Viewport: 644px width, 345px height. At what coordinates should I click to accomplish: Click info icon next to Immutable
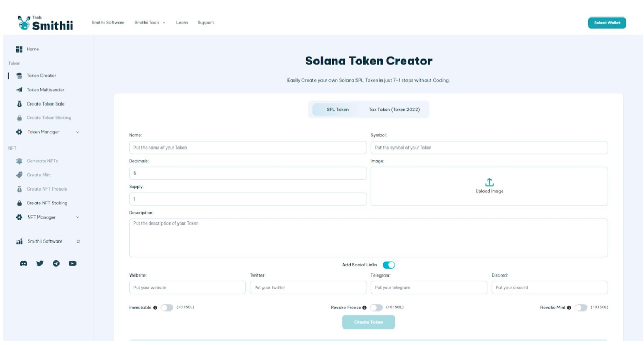155,308
